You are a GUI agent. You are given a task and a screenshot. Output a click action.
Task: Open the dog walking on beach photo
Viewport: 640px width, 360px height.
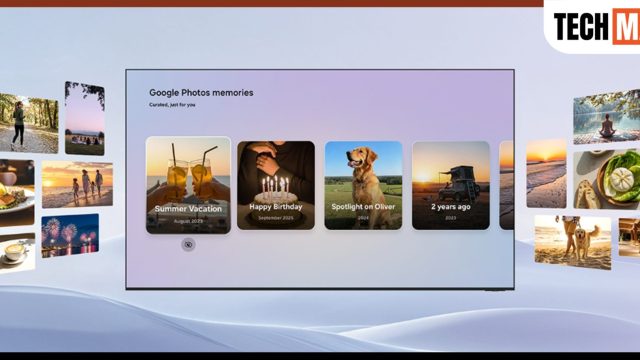[x=573, y=242]
